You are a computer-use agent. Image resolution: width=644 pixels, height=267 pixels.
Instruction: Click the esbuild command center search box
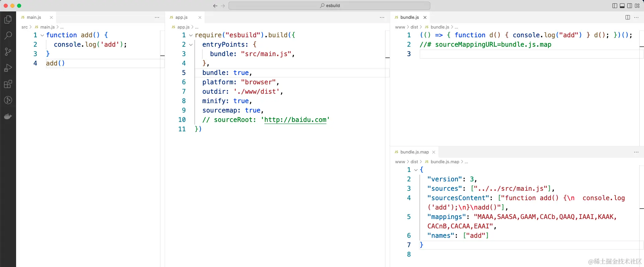(x=329, y=6)
